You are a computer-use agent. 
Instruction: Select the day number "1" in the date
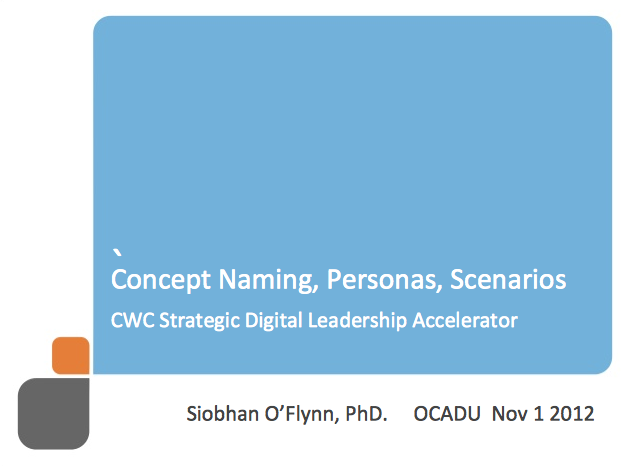click(538, 413)
